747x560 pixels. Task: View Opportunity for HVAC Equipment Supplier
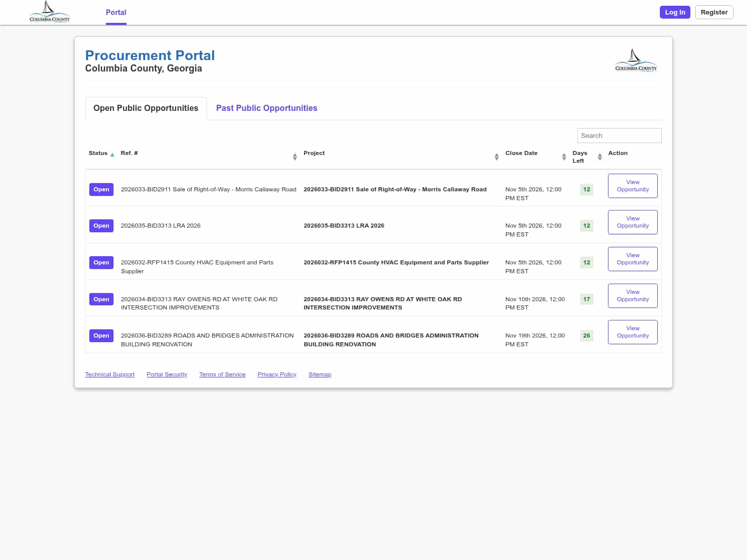point(633,259)
